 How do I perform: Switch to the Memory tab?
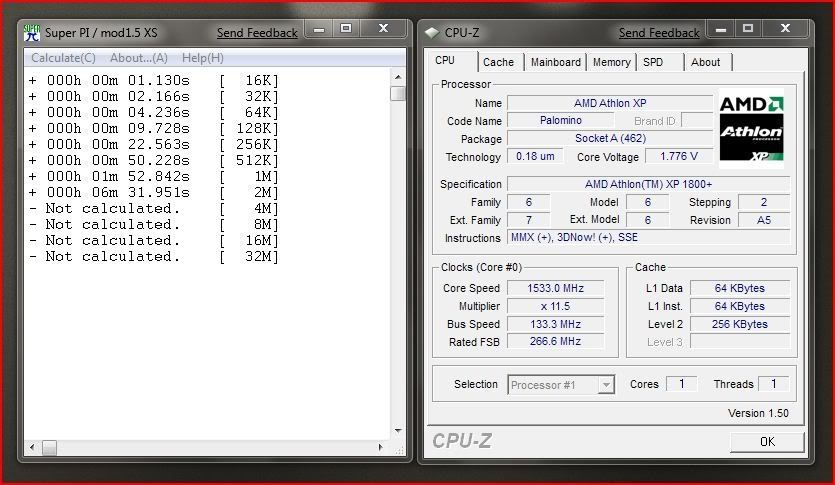point(611,62)
